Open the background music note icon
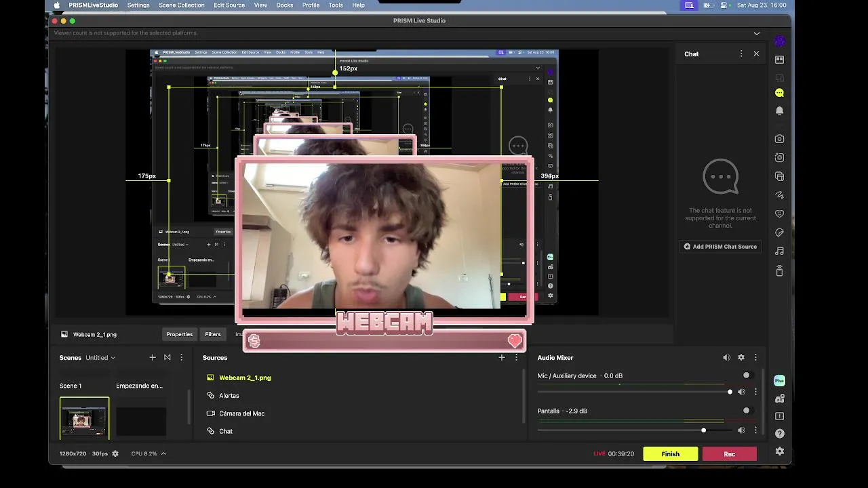Viewport: 868px width, 488px height. [x=779, y=251]
